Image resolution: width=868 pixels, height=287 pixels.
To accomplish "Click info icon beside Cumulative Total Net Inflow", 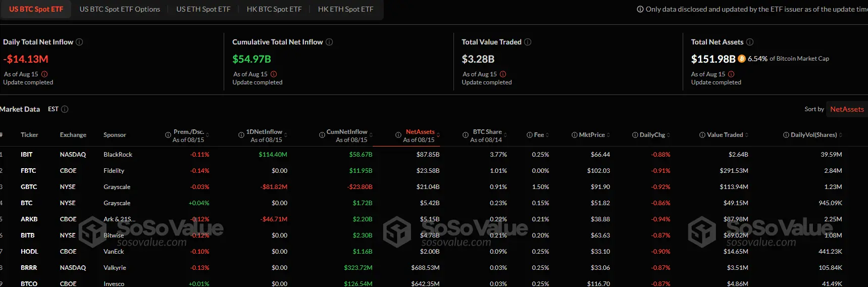I will click(329, 42).
